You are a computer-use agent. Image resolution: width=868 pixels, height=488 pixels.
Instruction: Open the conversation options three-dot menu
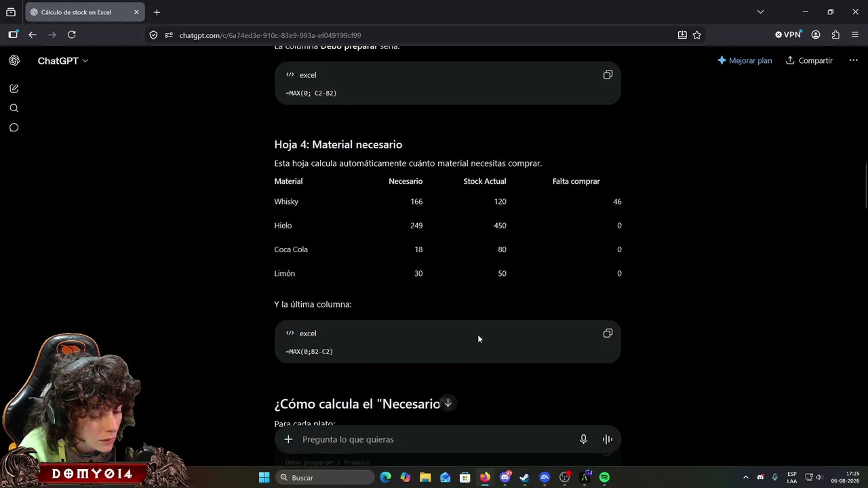click(853, 60)
